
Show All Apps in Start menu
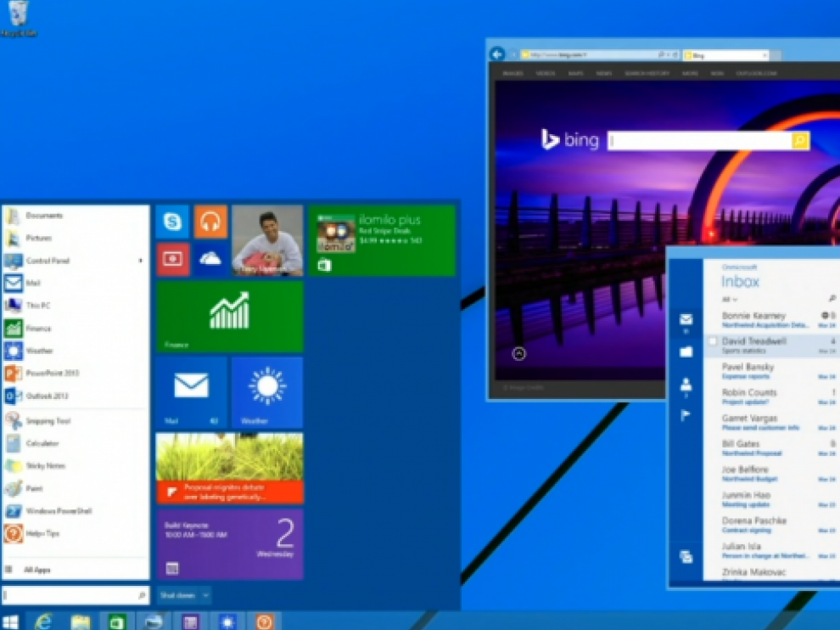(x=75, y=570)
